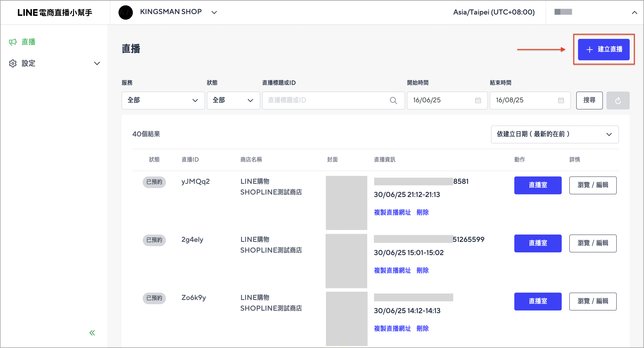Click the 直播資訊 column header

(385, 159)
